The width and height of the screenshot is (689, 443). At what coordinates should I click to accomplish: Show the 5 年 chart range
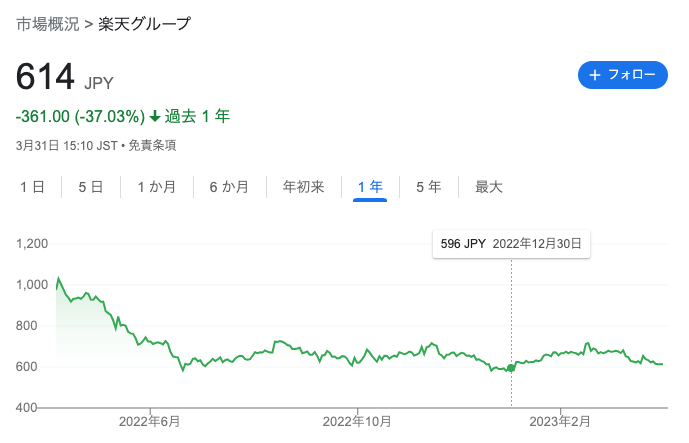[428, 187]
